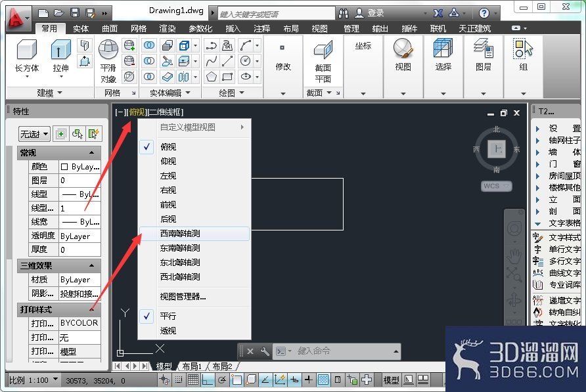Click the binoculars search icon

(344, 13)
